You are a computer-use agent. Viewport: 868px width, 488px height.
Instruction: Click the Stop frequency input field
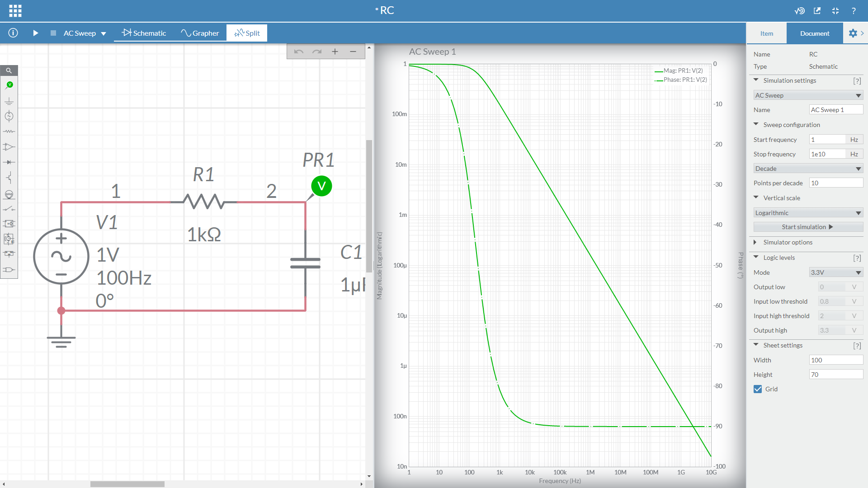click(827, 154)
